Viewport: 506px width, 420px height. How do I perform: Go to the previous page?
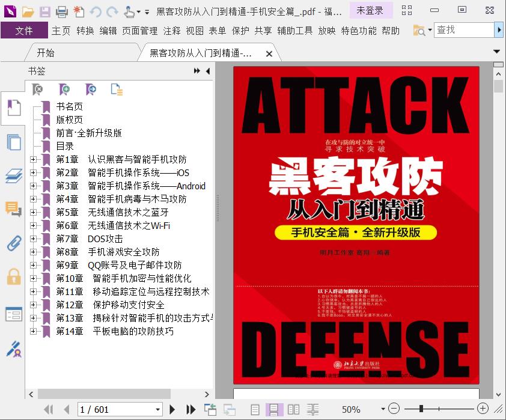(x=67, y=409)
